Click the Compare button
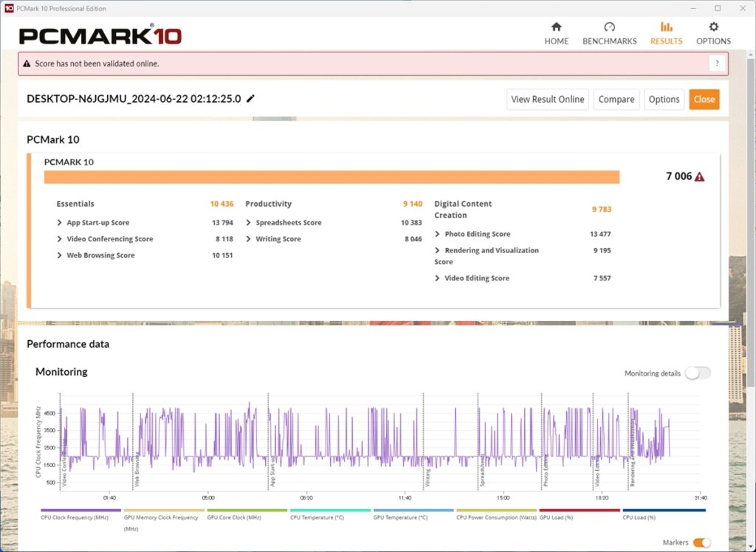 [x=616, y=100]
